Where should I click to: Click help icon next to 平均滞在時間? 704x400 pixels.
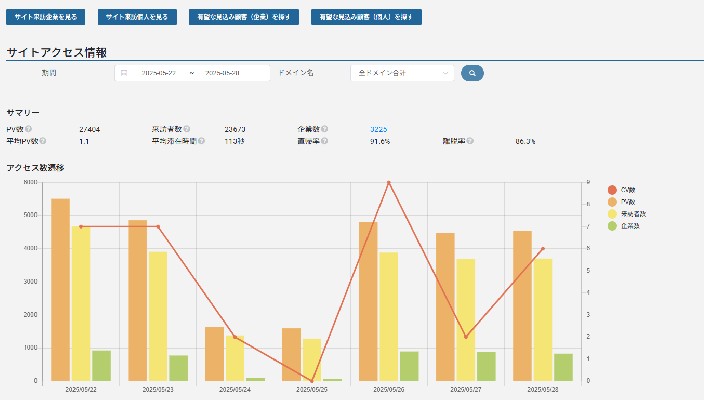pyautogui.click(x=202, y=141)
